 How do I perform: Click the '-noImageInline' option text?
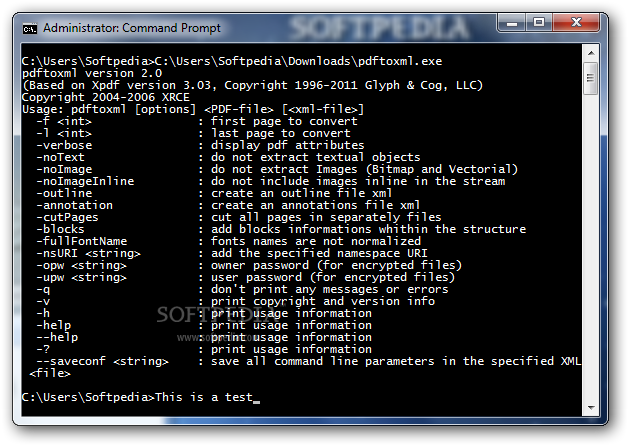pos(85,181)
